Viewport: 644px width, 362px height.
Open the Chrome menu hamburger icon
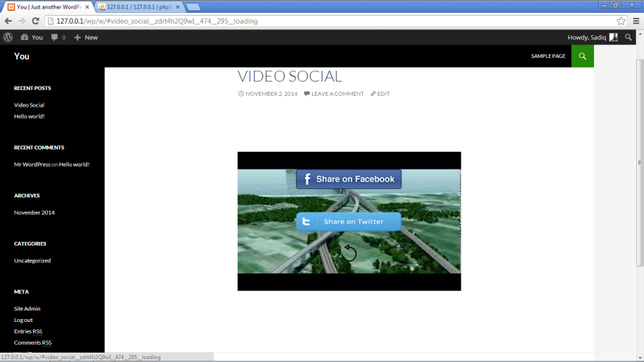coord(636,21)
